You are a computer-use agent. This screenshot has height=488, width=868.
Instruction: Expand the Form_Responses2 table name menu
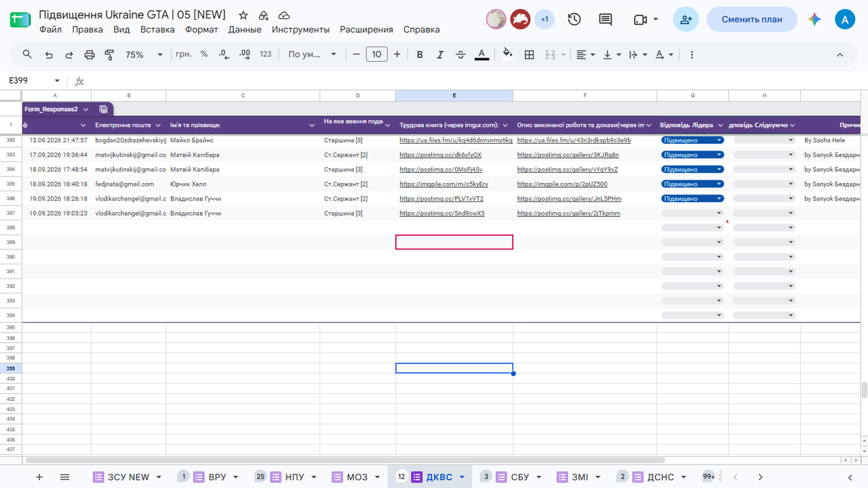point(86,109)
